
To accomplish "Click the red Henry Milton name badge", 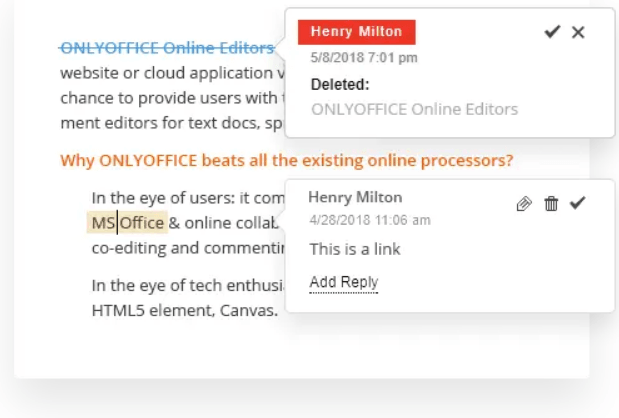I will (356, 32).
